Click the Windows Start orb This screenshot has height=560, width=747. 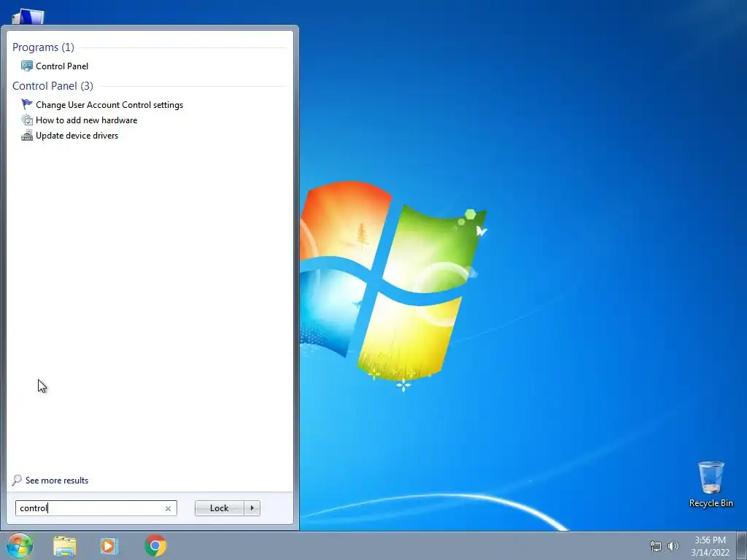pyautogui.click(x=20, y=545)
